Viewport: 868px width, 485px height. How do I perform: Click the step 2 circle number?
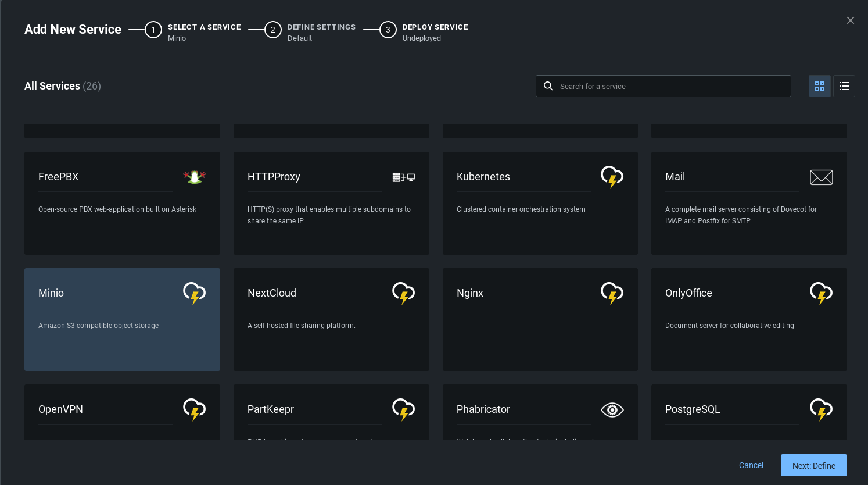tap(273, 30)
